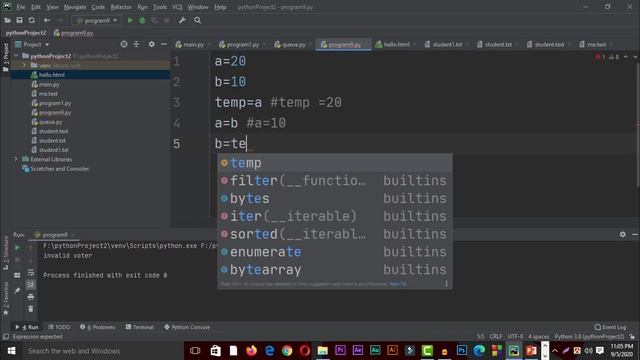Click the Windows search box
This screenshot has width=640, height=360.
[104, 351]
